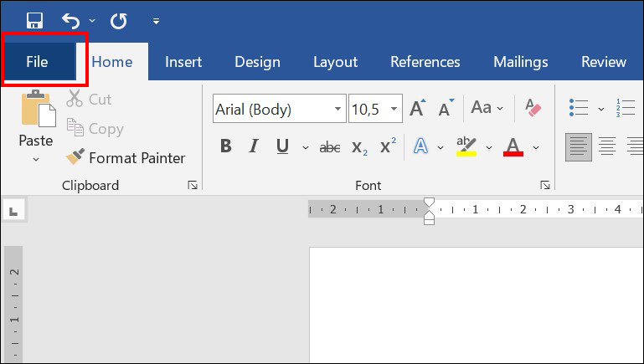Toggle Strikethrough formatting
The height and width of the screenshot is (364, 644).
330,147
